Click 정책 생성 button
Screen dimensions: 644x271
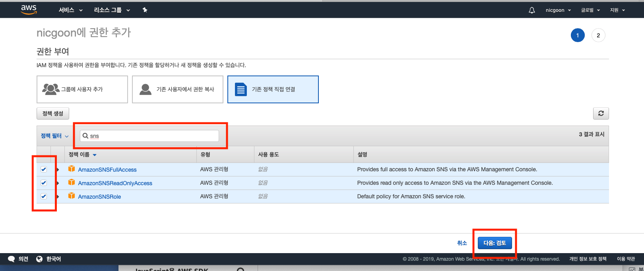53,113
